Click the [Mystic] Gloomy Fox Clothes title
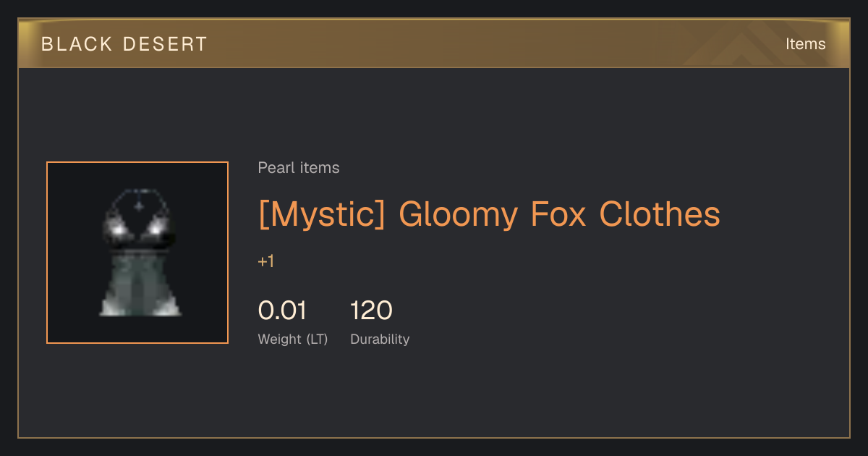The image size is (868, 456). (489, 215)
